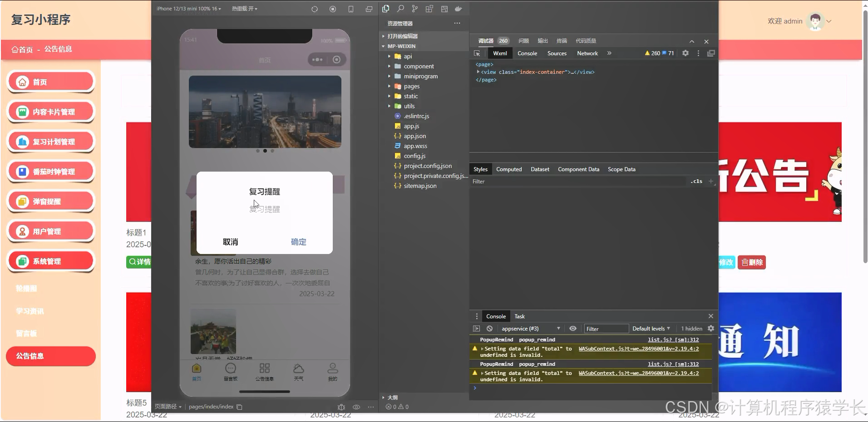Tap the 天气 tab bar icon in simulator
Viewport: 868px width, 422px height.
point(298,372)
